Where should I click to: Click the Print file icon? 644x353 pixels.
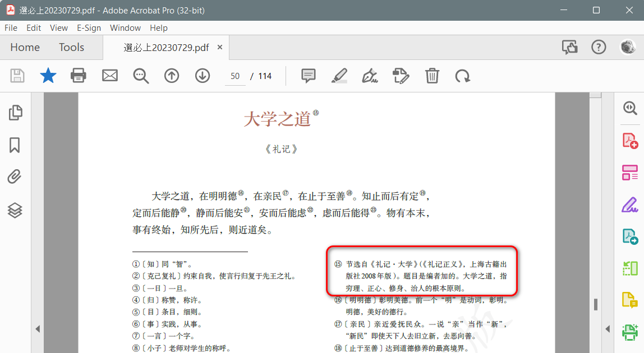pyautogui.click(x=79, y=76)
